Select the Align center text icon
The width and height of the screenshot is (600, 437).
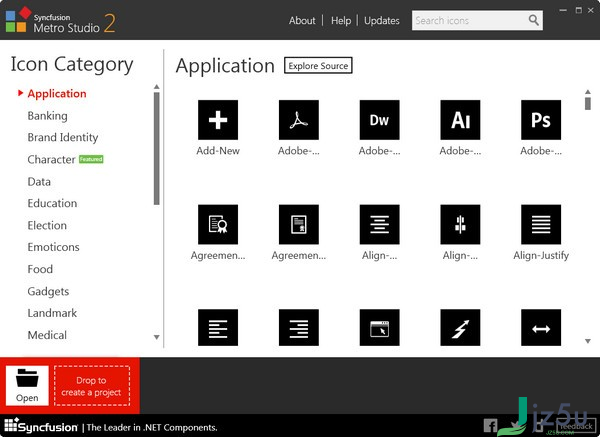[x=379, y=224]
